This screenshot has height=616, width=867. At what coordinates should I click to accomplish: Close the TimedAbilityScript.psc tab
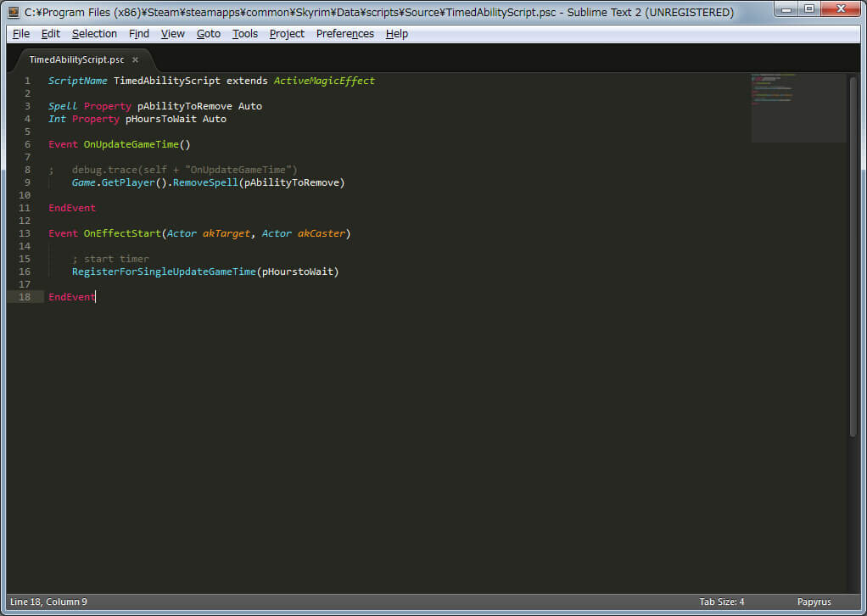135,60
